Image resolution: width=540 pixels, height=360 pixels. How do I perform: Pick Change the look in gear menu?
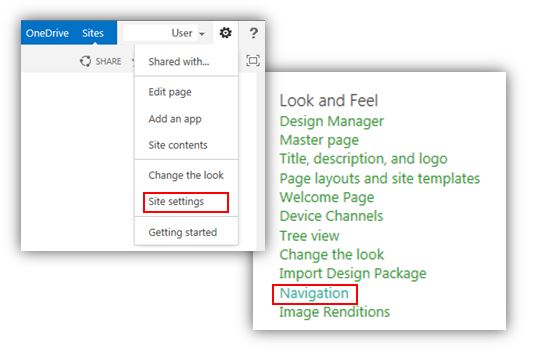(x=186, y=175)
